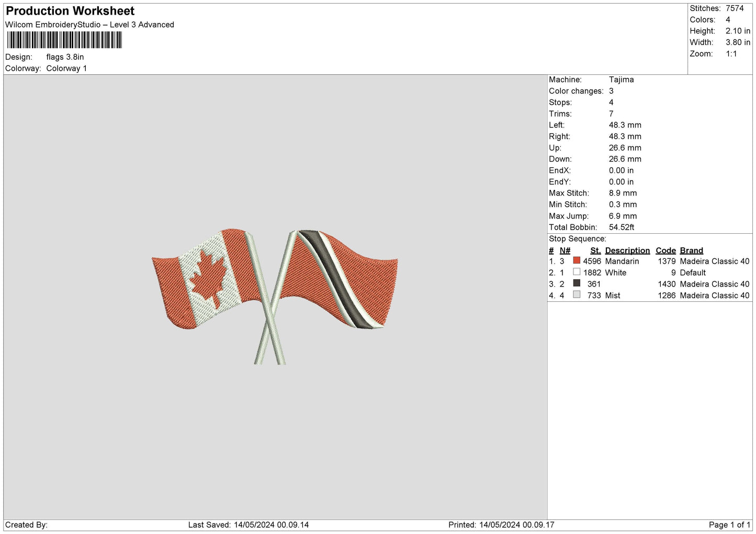This screenshot has height=534, width=756.
Task: Click the 'Colors:' label in header
Action: point(702,20)
